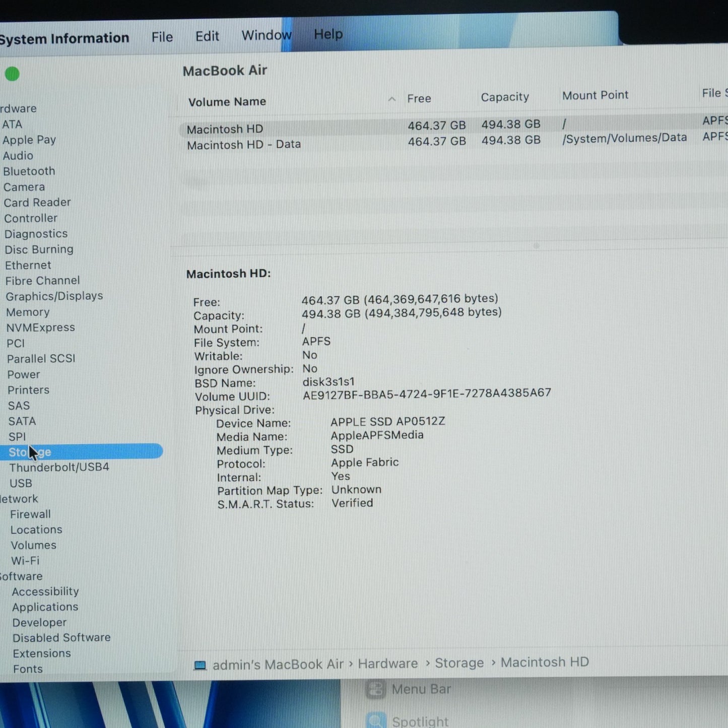This screenshot has width=728, height=728.
Task: Select Parallel SCSI in the sidebar
Action: pos(41,359)
